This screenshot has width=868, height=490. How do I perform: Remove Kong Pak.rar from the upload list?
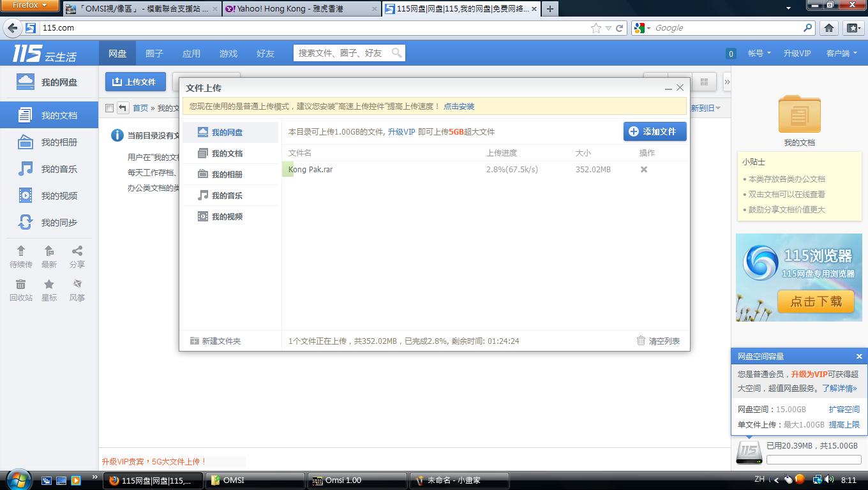(x=644, y=170)
